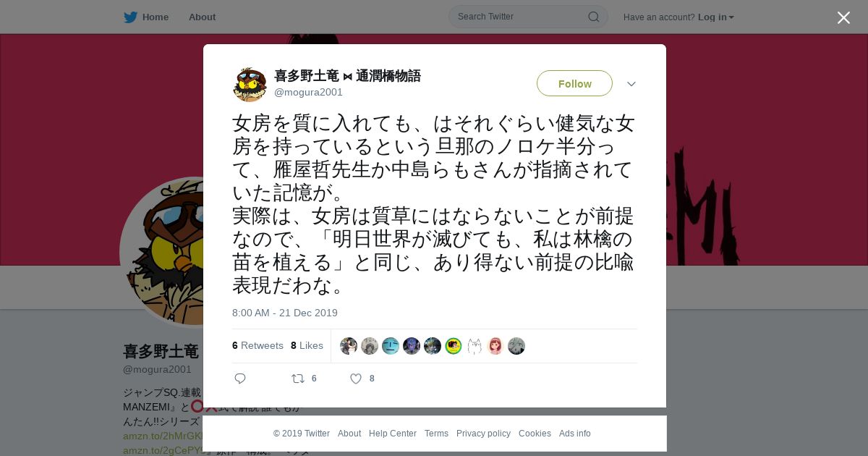Click the green-ringed liker avatar
Viewport: 868px width, 456px height.
click(x=454, y=346)
